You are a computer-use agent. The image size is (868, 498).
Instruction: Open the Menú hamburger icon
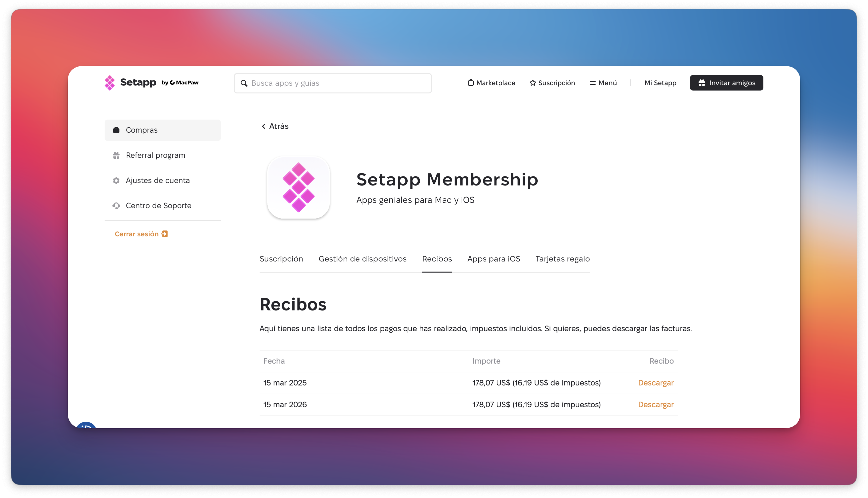pos(593,83)
